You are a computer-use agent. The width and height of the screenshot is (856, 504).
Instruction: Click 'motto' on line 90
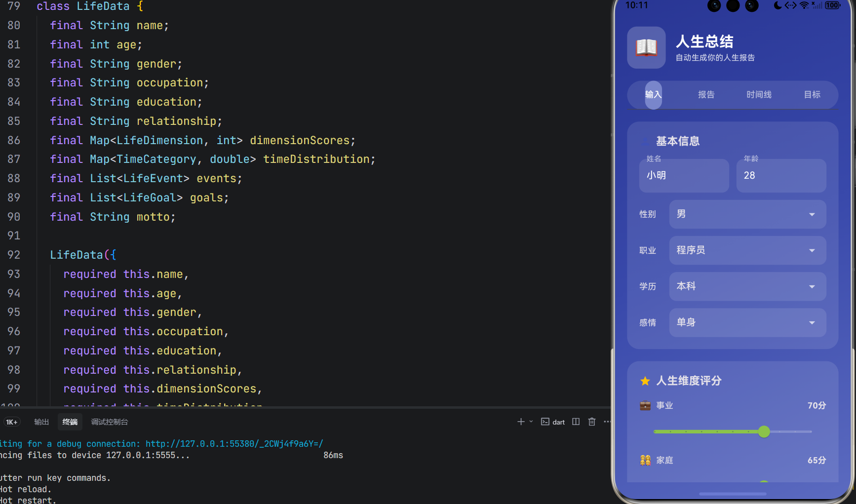pos(153,217)
